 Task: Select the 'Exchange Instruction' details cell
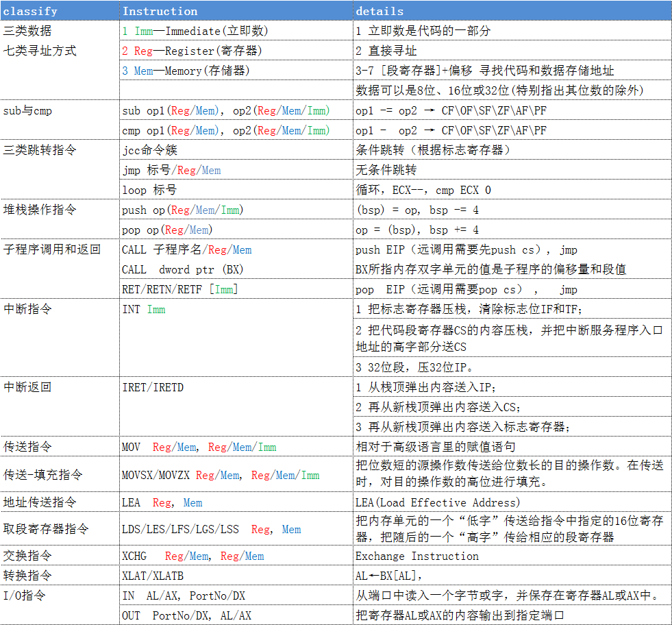512,556
